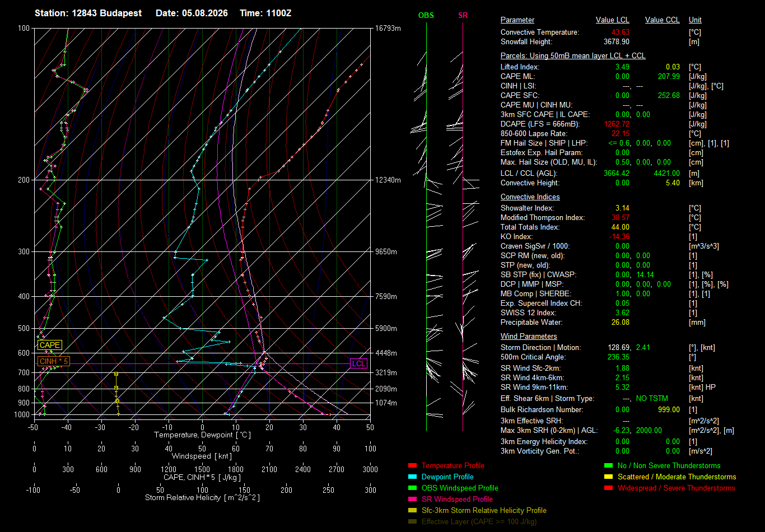Click the cyan Dewpoint Profile legend swatch
The height and width of the screenshot is (532, 765).
(413, 477)
